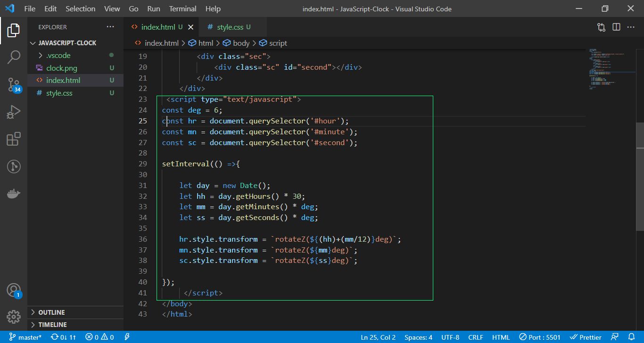Open notifications bell in status bar
Viewport: 644px width, 343px height.
[632, 337]
